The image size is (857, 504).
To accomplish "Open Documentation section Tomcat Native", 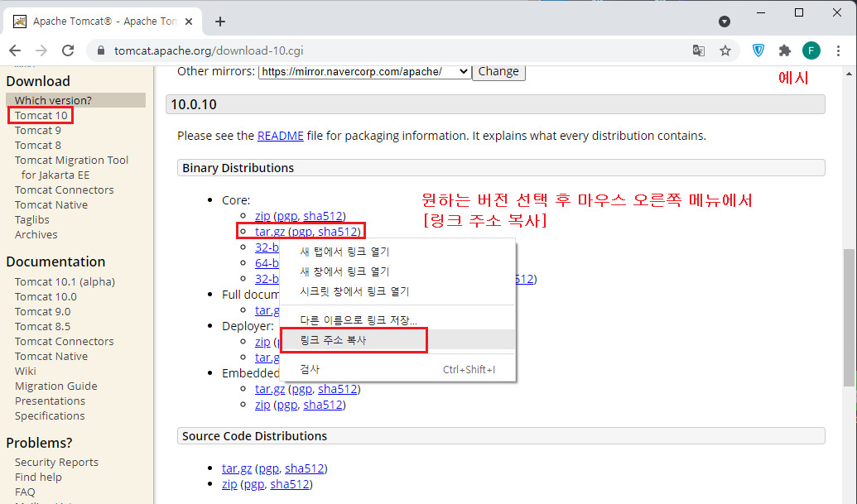I will click(x=51, y=356).
